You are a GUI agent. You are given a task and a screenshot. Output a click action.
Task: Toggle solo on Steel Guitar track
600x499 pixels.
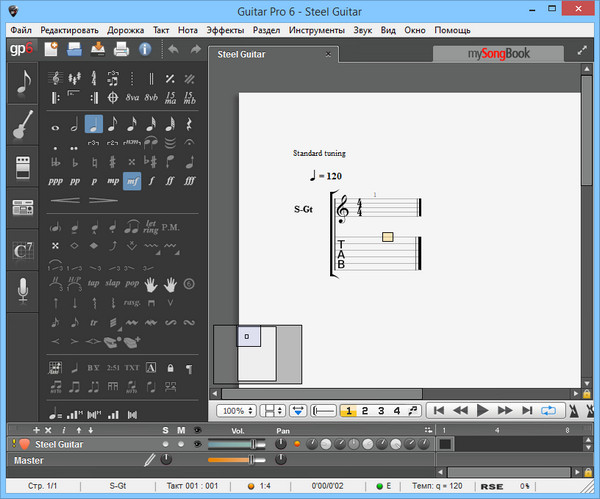tap(166, 443)
